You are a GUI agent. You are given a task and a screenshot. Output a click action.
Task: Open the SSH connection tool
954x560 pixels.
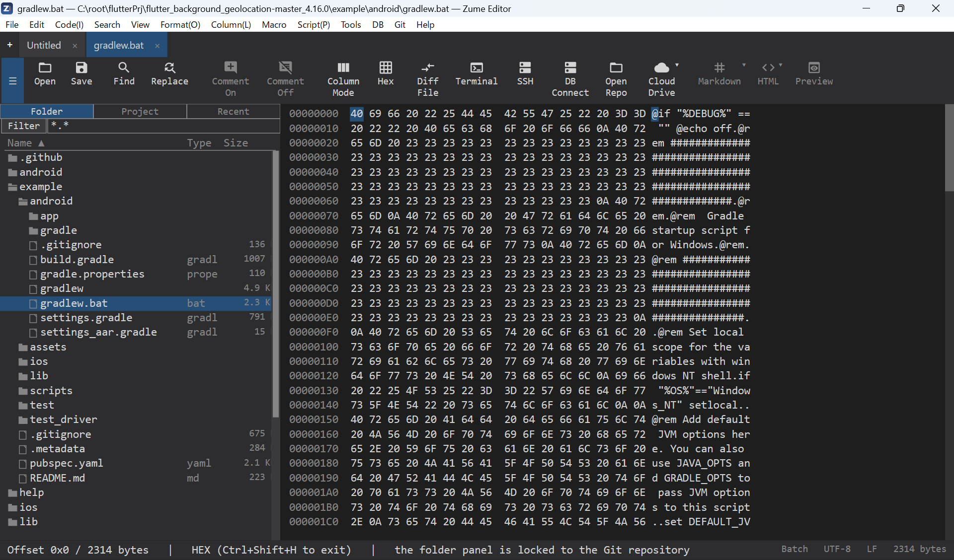coord(525,74)
